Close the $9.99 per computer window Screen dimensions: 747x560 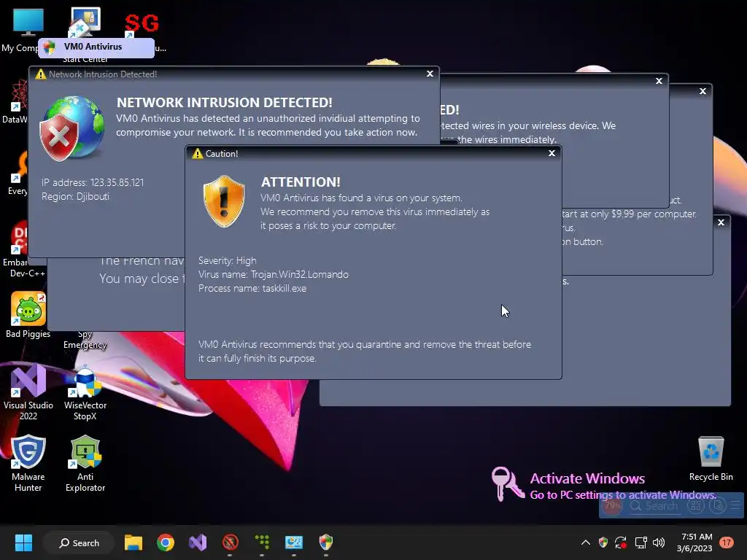tap(703, 91)
